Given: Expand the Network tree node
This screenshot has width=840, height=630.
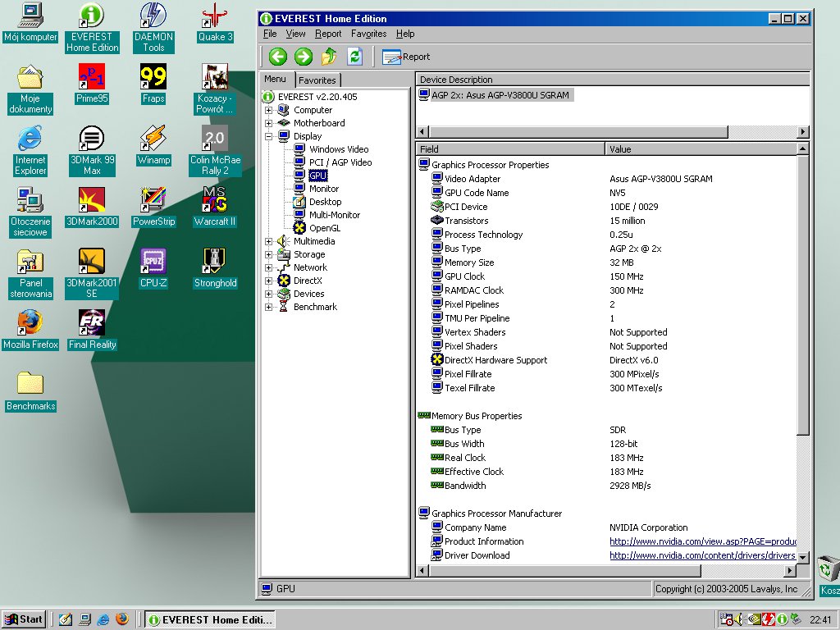Looking at the screenshot, I should [x=268, y=268].
